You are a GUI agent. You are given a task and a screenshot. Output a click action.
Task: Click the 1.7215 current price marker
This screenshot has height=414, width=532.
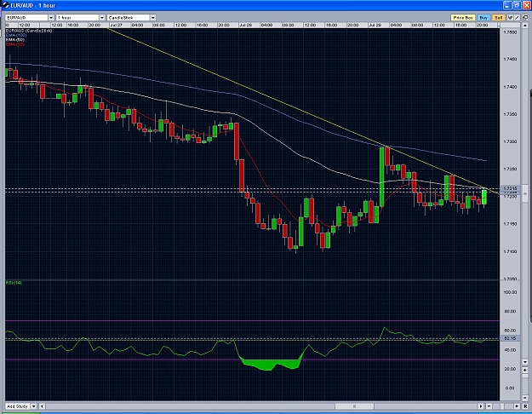pos(510,188)
